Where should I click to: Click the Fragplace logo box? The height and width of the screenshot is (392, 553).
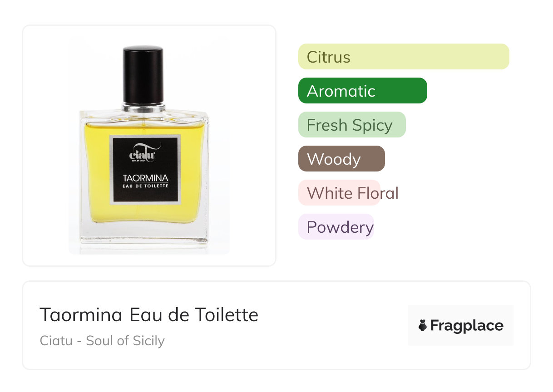point(461,325)
